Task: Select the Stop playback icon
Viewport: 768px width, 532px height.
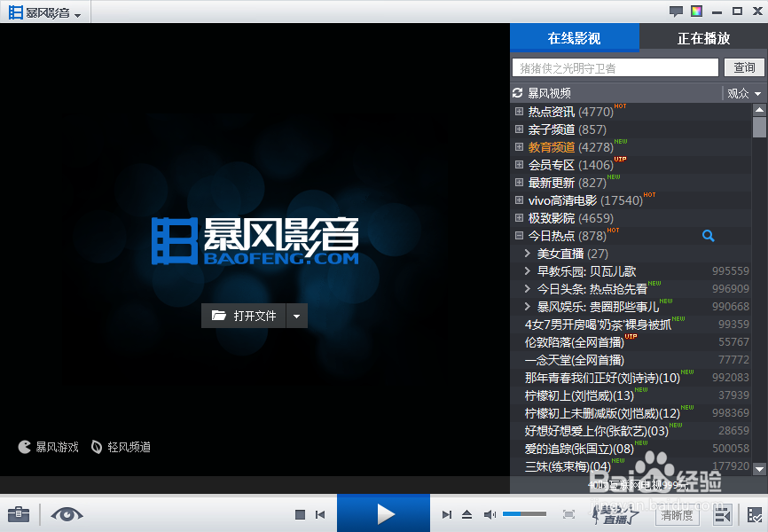Action: (300, 514)
